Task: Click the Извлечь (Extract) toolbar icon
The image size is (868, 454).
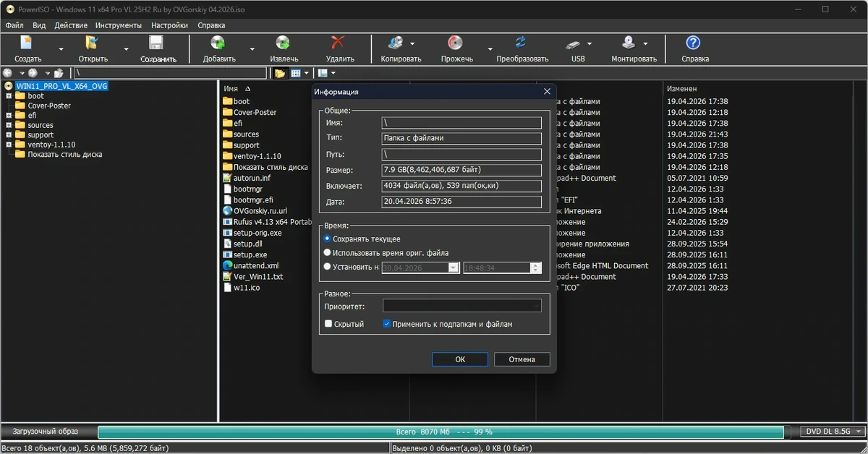Action: (x=283, y=43)
